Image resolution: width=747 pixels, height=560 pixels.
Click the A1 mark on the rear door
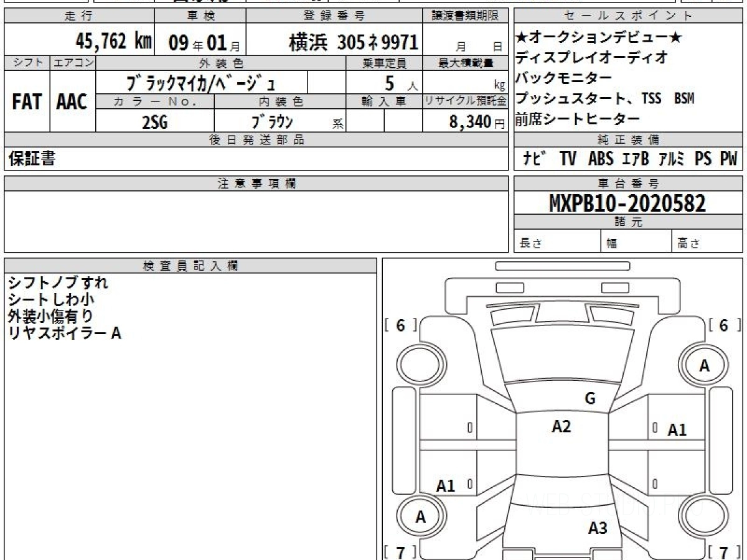pyautogui.click(x=446, y=486)
